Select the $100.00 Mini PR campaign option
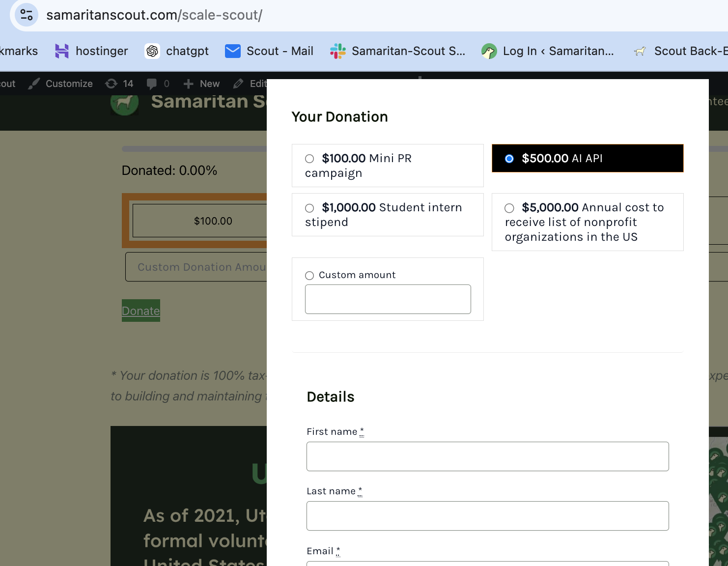 pos(309,159)
